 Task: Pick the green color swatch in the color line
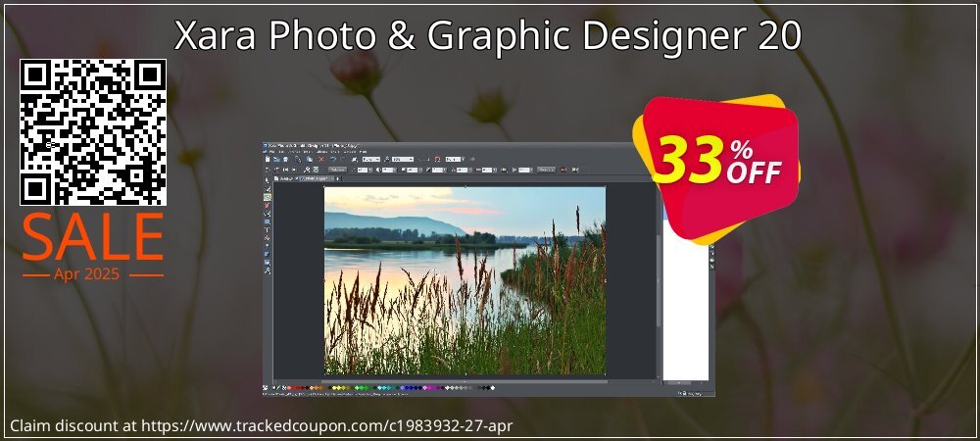coord(362,388)
